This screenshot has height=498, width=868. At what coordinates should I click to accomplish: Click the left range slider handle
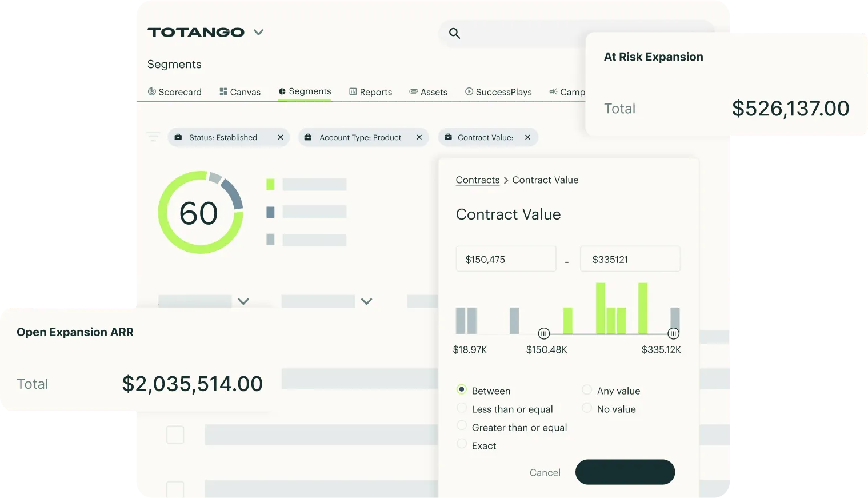544,333
